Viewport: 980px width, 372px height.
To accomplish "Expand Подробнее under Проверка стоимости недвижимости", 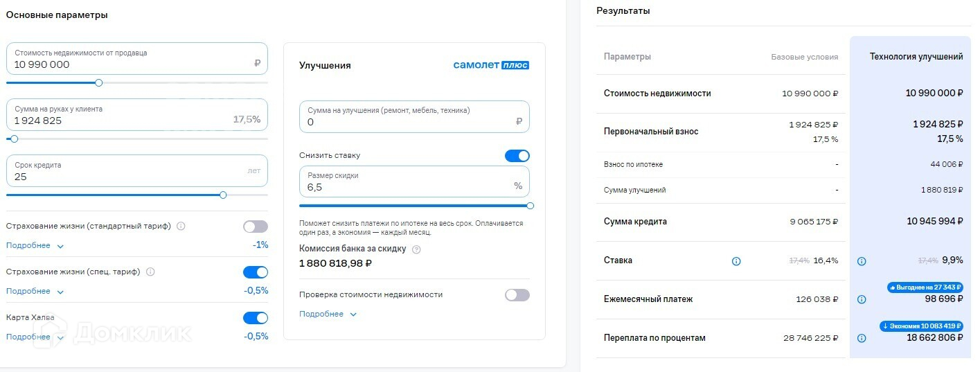I will pos(328,315).
